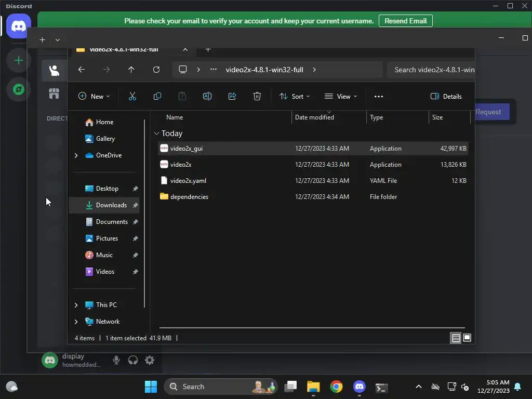Select the dependencies folder
532x399 pixels.
(x=313, y=197)
